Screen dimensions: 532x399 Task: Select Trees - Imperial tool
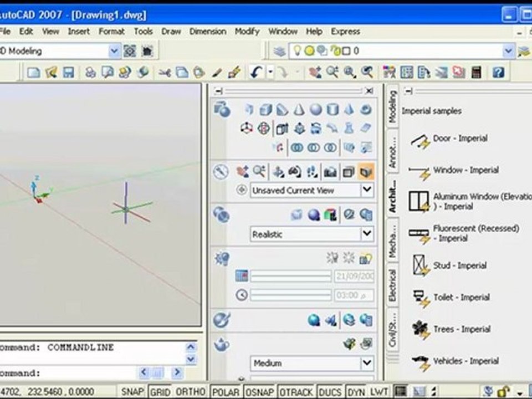[x=451, y=329]
